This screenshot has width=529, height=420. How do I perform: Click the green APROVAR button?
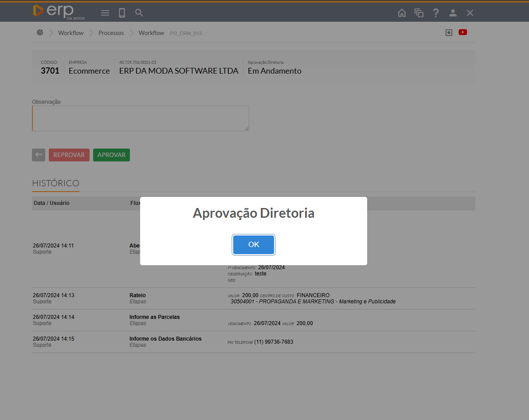[x=111, y=155]
